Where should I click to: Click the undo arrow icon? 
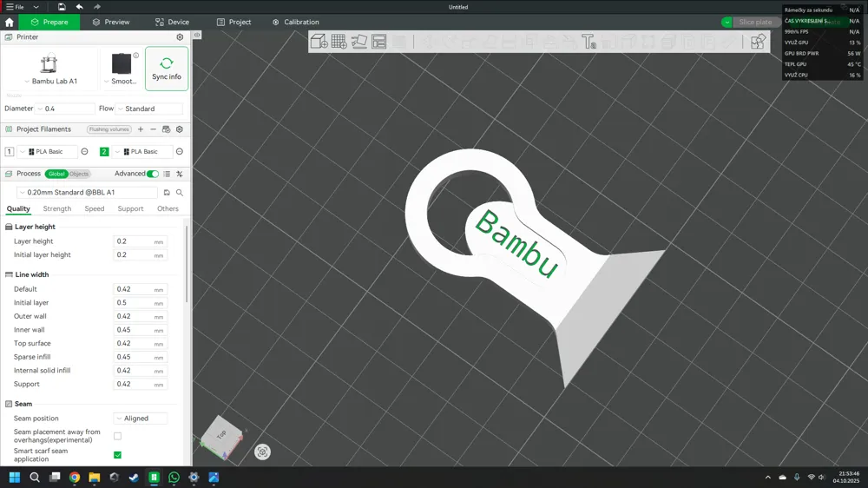pyautogui.click(x=79, y=7)
